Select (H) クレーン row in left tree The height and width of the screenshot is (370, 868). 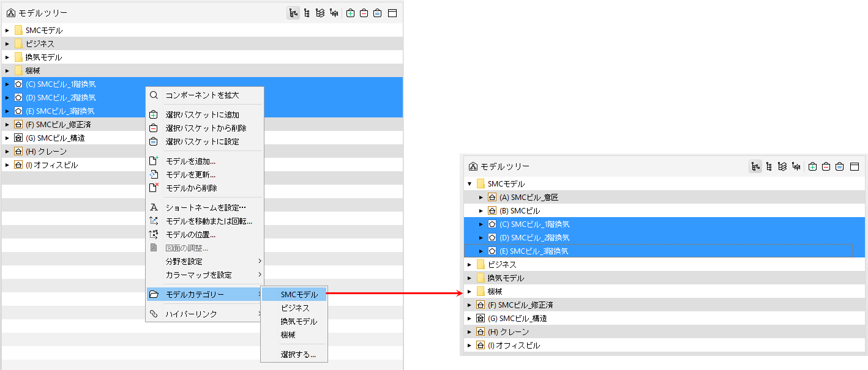202,151
